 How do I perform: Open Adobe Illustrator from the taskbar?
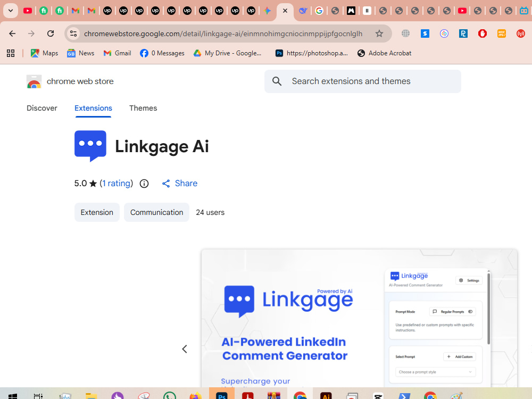click(326, 395)
